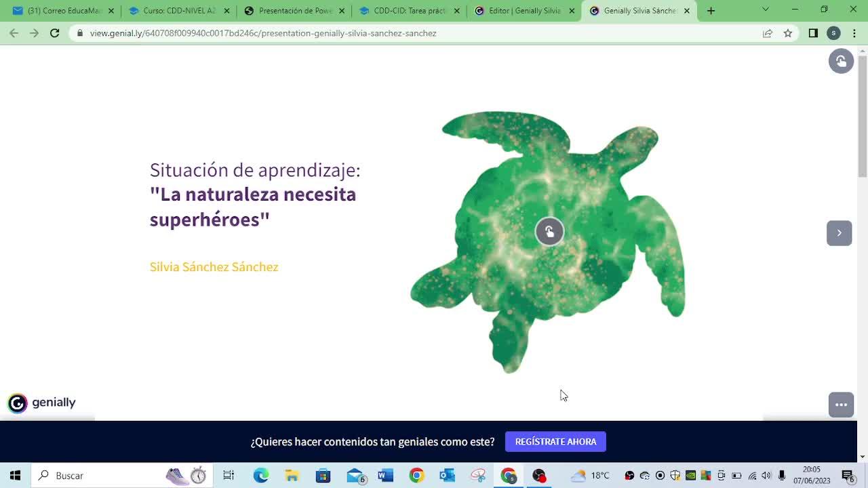
Task: Click the Genially logo
Action: 42,403
